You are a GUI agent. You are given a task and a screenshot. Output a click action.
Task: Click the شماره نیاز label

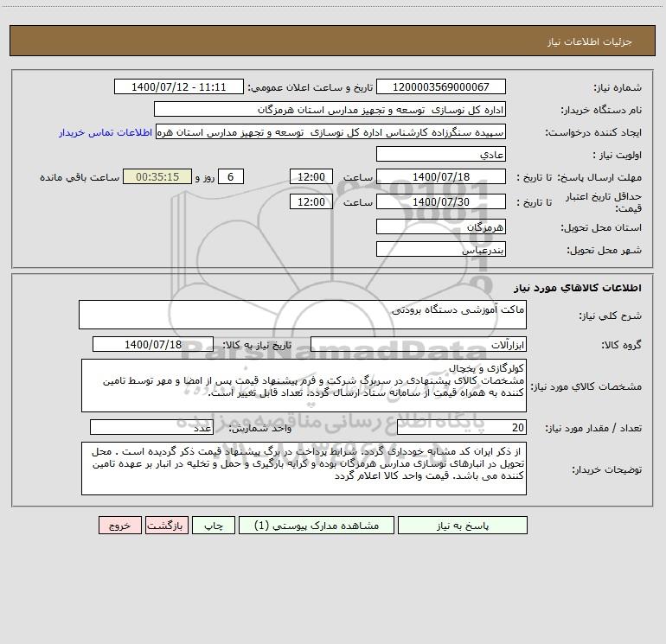click(618, 88)
